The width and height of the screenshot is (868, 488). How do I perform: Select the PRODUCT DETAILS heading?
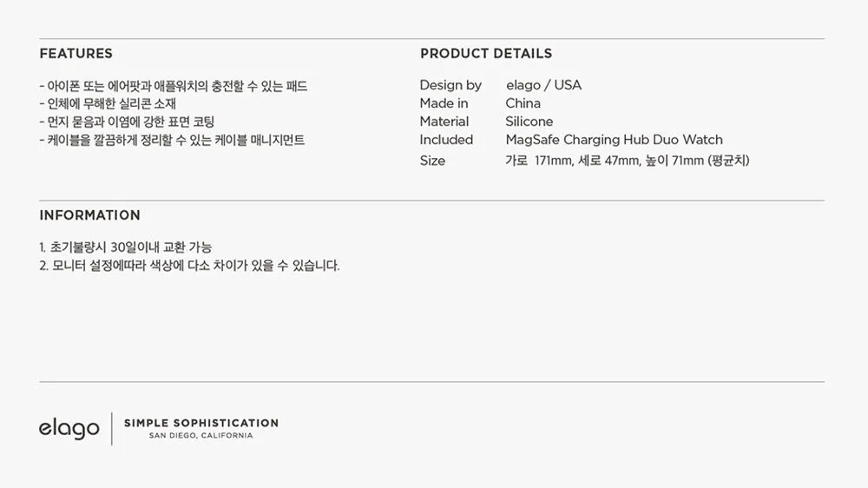(486, 54)
